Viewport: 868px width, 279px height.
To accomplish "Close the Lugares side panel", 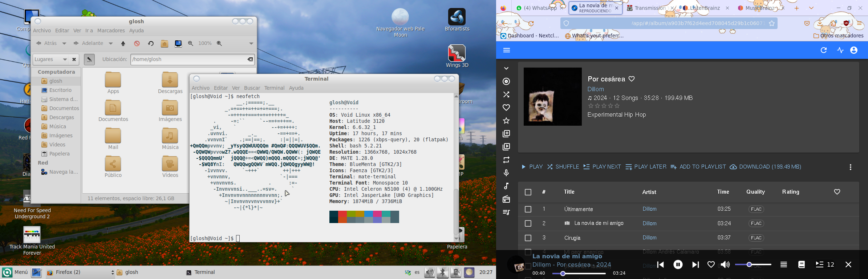I will [74, 59].
